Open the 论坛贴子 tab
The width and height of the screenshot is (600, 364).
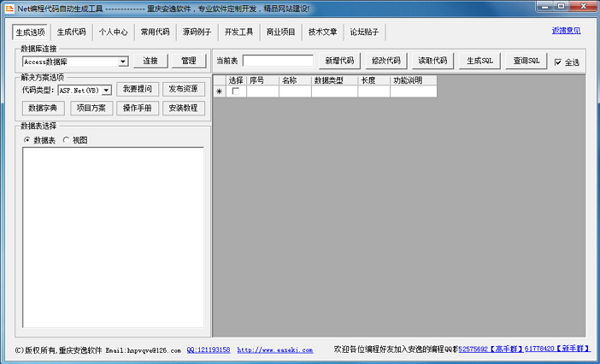(364, 32)
